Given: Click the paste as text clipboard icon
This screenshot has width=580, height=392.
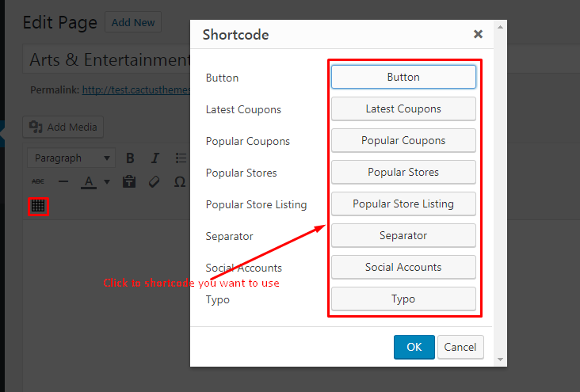Looking at the screenshot, I should point(129,182).
